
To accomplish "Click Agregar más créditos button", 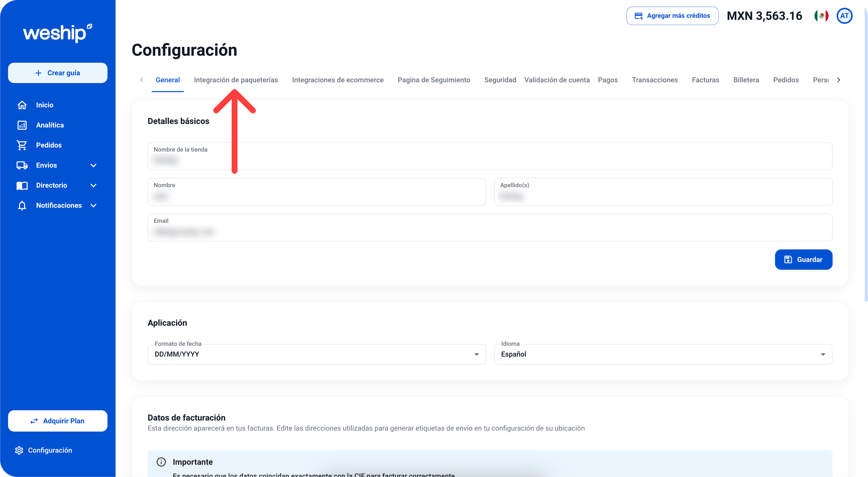I will 672,16.
